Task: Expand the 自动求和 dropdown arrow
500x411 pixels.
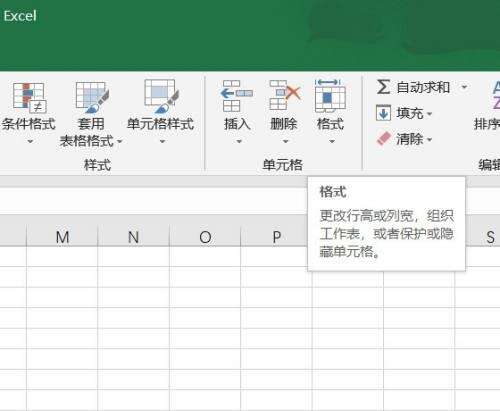Action: (x=464, y=87)
